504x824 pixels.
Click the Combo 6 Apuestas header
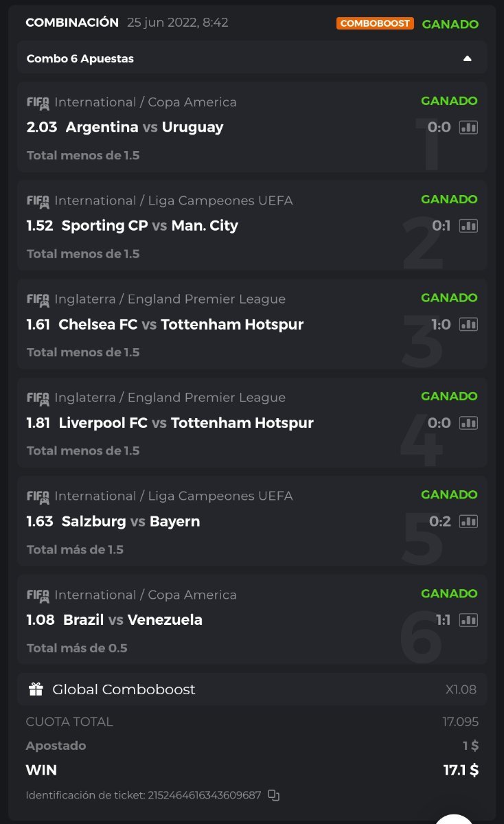[x=80, y=59]
